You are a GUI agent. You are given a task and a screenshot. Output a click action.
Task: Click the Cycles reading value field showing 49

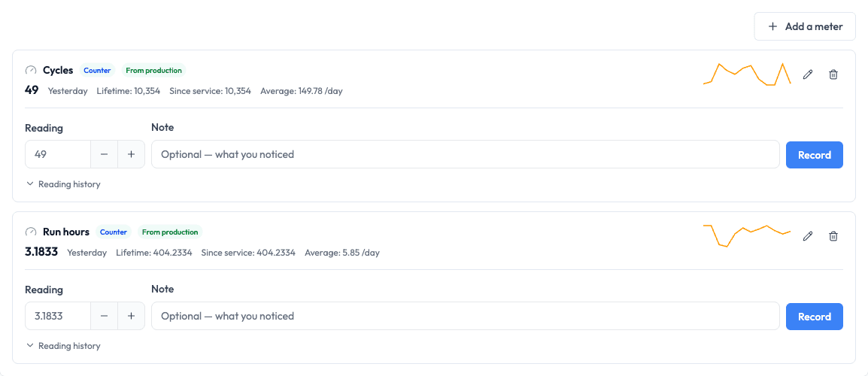tap(58, 154)
